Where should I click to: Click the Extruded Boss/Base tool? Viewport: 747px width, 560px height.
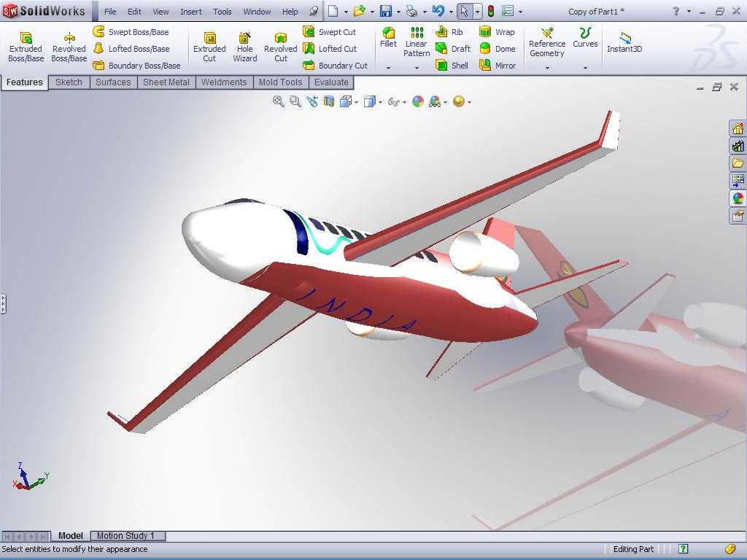coord(26,47)
